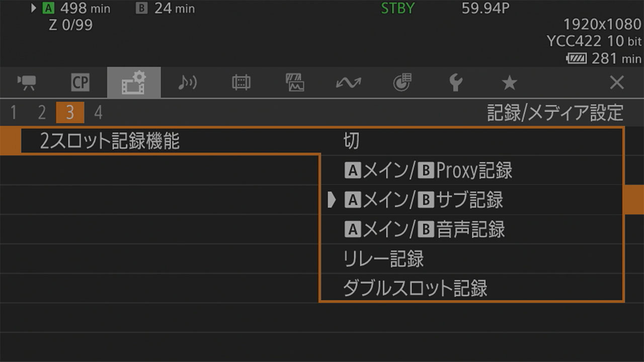Screen dimensions: 644x362
Task: Jump to menu page 4
Action: coord(98,113)
